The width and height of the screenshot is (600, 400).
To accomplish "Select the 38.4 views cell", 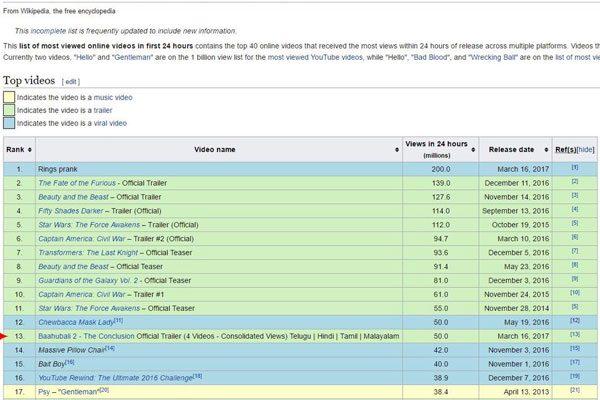I will coord(440,392).
